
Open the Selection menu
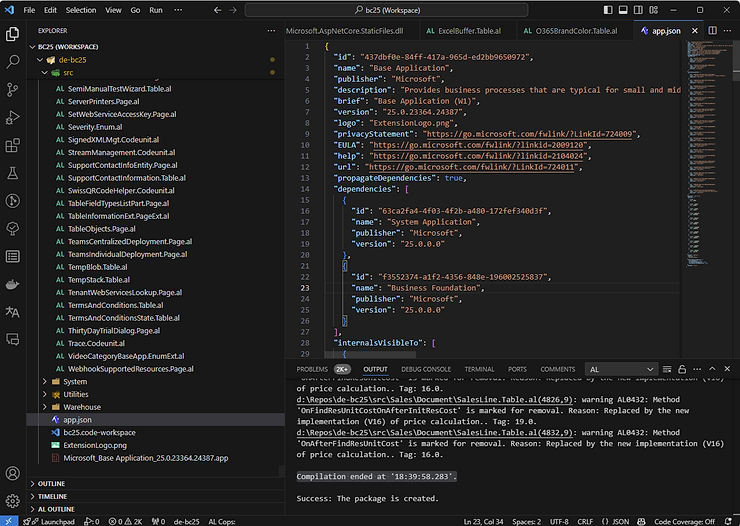coord(81,10)
